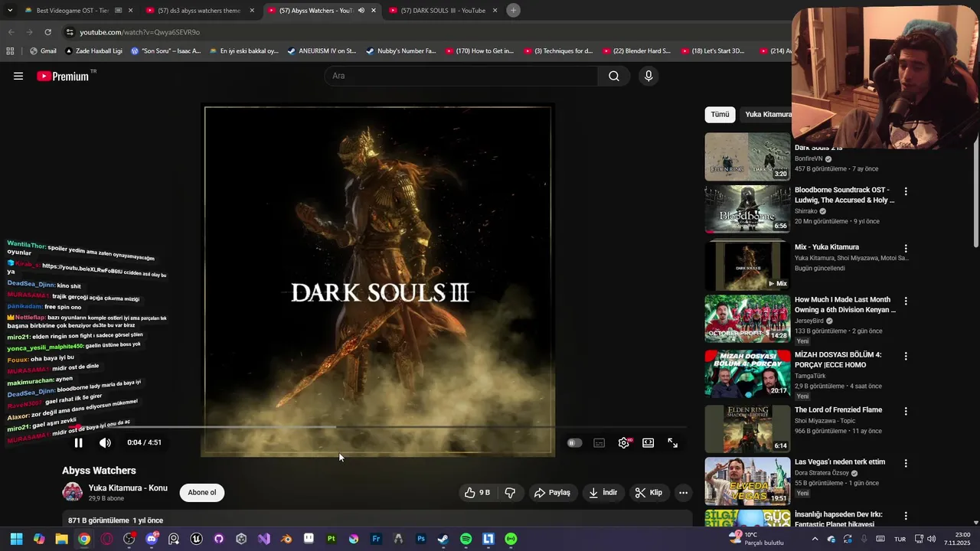Open Spotify from the taskbar
The width and height of the screenshot is (980, 551).
coord(465,539)
